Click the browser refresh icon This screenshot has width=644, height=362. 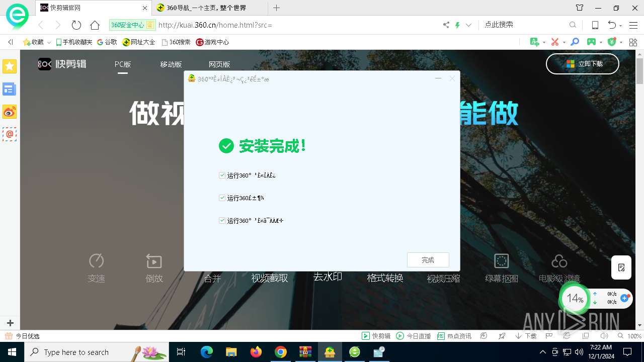tap(76, 25)
